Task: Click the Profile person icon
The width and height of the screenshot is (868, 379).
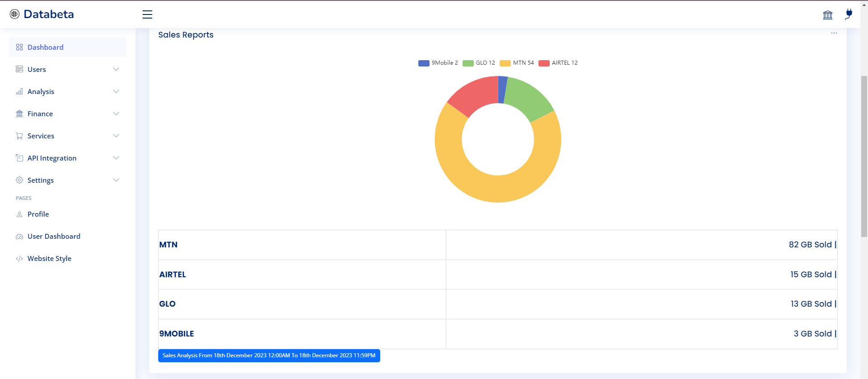Action: (x=19, y=214)
